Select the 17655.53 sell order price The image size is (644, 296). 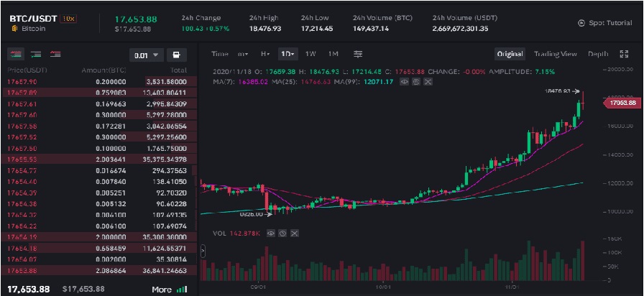click(22, 159)
